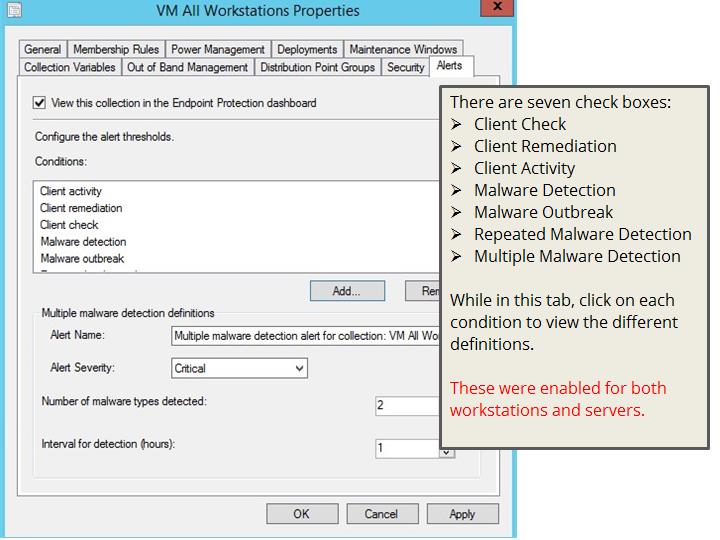
Task: Go to the Deployments tab
Action: pos(307,49)
